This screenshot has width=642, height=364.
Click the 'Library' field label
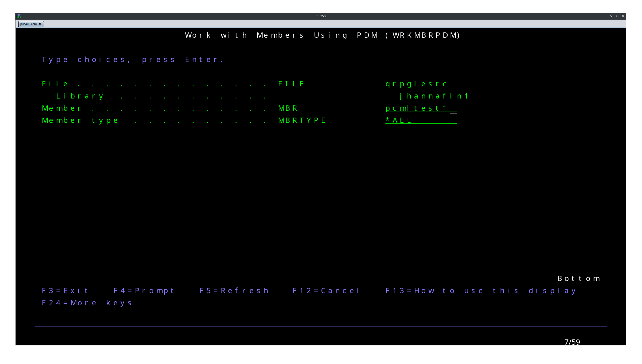point(80,96)
